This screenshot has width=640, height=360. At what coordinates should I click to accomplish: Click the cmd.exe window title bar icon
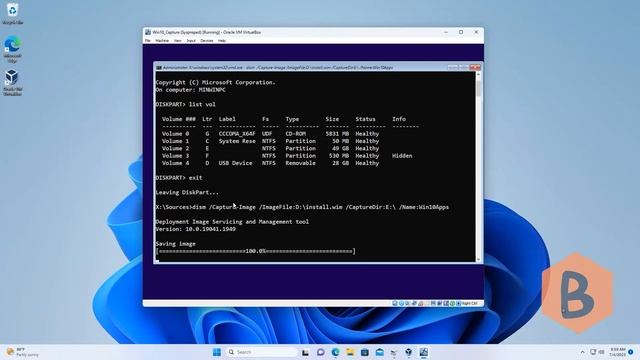tap(158, 67)
